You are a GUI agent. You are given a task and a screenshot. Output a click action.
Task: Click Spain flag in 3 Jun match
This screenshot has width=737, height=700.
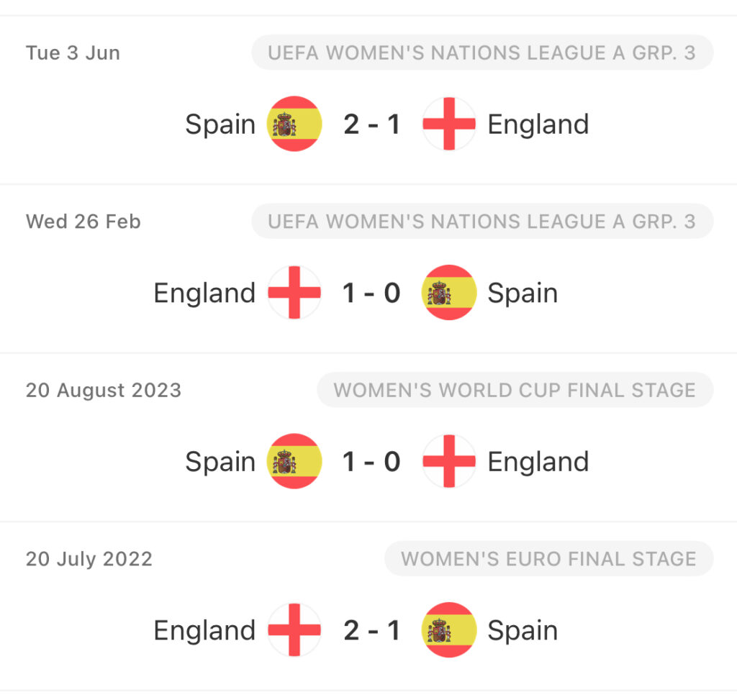pyautogui.click(x=294, y=124)
